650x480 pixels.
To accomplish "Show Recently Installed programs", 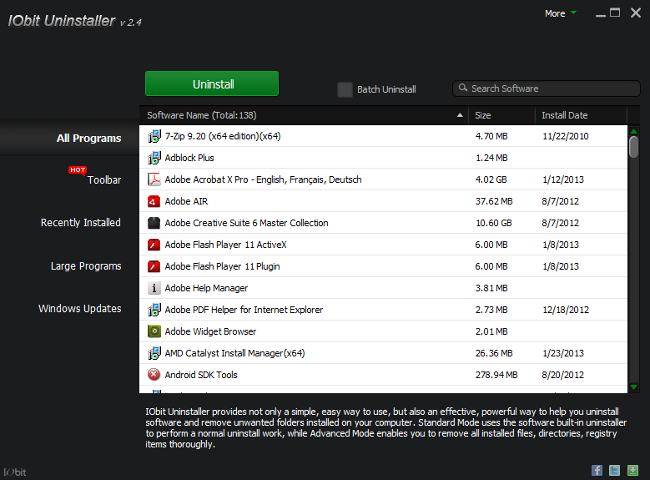I will (80, 223).
